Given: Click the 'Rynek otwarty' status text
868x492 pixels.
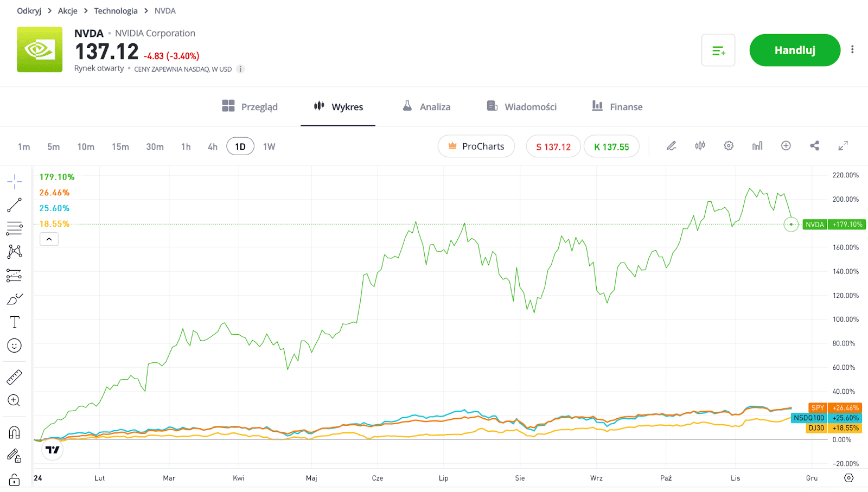Looking at the screenshot, I should (99, 68).
